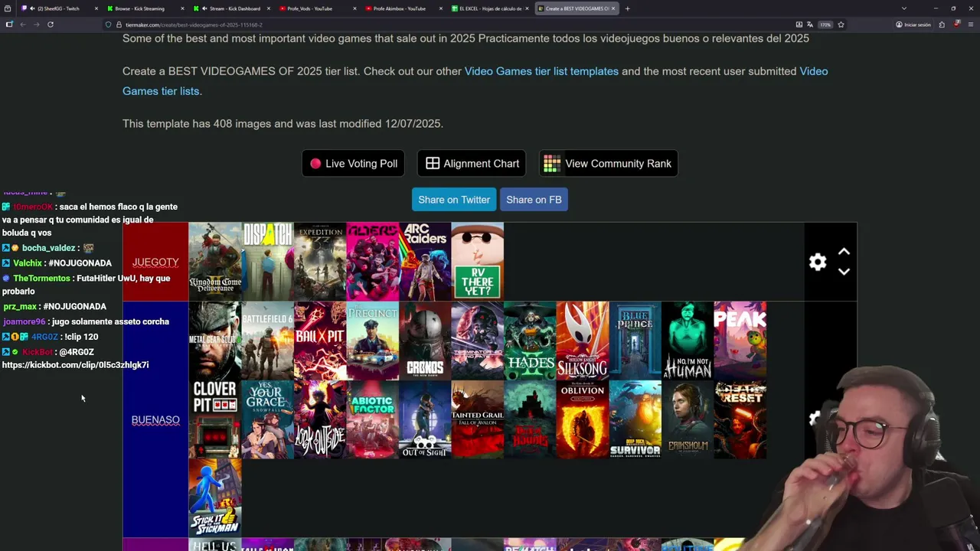Select the Clover Pit thumbnail
This screenshot has height=551, width=980.
(x=215, y=419)
